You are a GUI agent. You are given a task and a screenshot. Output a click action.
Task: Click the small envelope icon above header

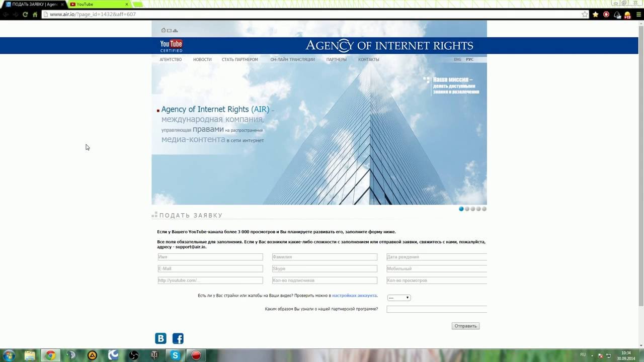coord(169,31)
